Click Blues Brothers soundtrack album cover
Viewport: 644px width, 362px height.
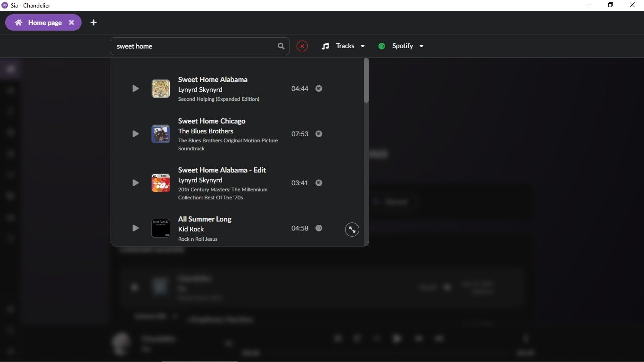click(x=161, y=134)
